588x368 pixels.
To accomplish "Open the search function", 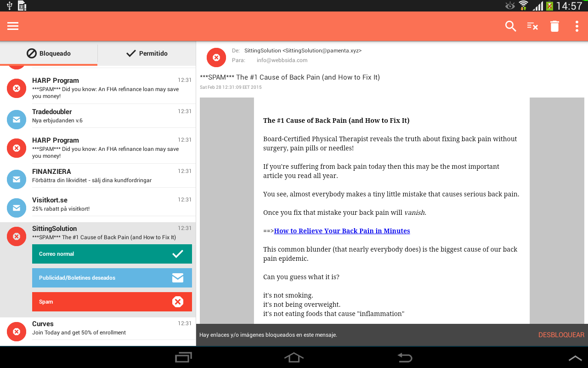I will [x=510, y=26].
